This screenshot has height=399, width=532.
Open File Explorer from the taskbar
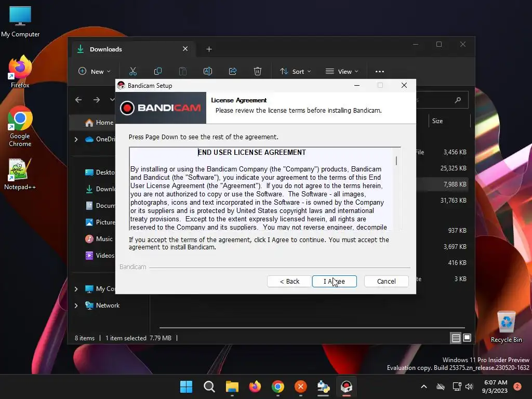coord(232,387)
